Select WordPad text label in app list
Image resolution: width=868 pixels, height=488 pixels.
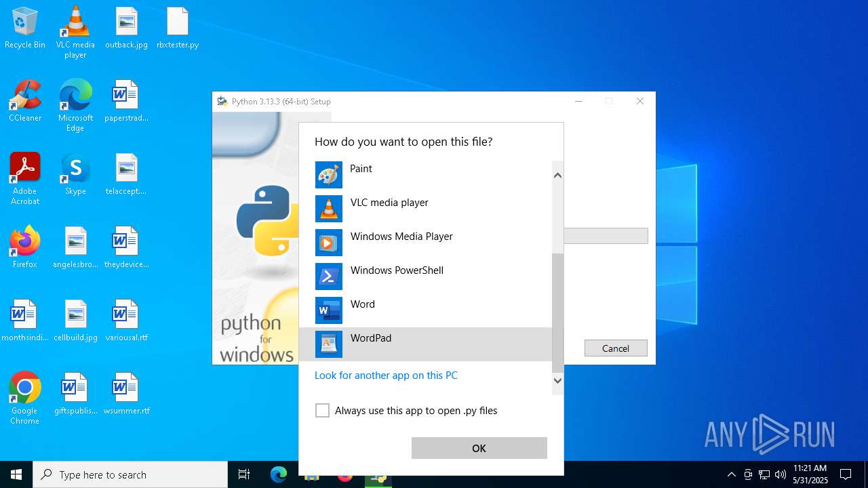pos(370,338)
